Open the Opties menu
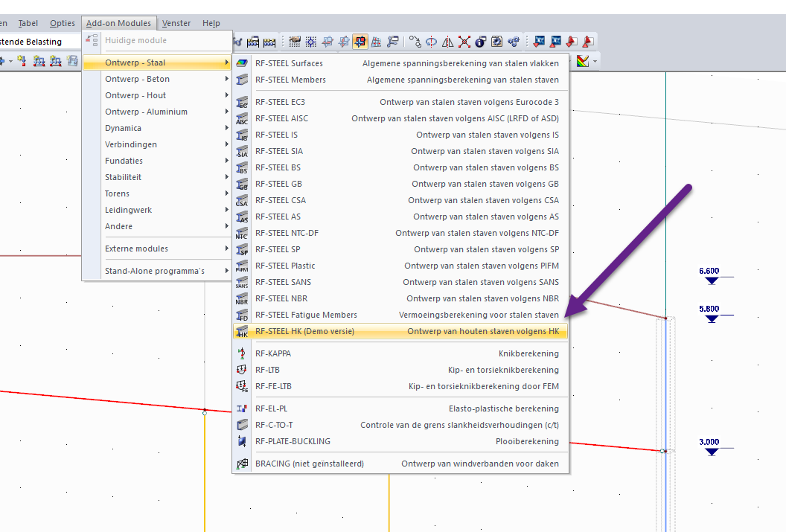 point(63,23)
